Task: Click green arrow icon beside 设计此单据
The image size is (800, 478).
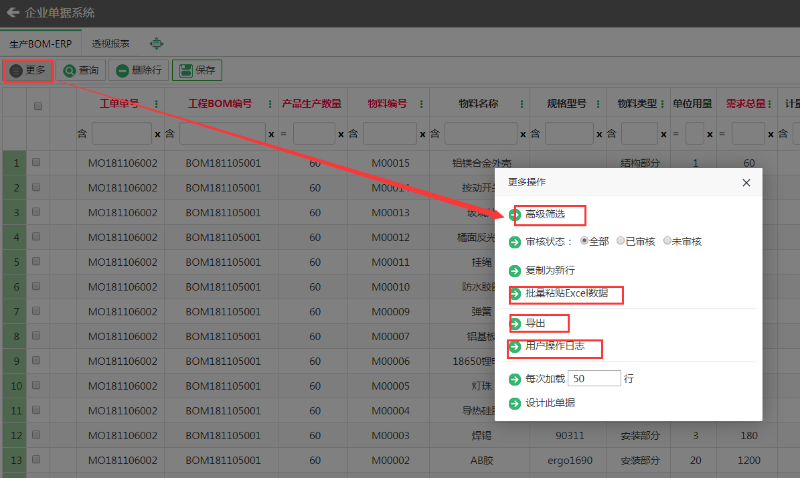Action: 515,404
